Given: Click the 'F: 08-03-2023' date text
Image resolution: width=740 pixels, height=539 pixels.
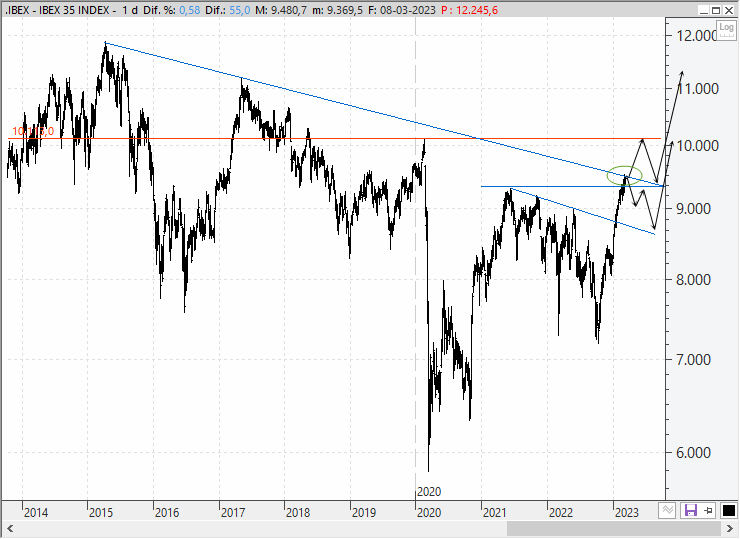Looking at the screenshot, I should tap(402, 10).
